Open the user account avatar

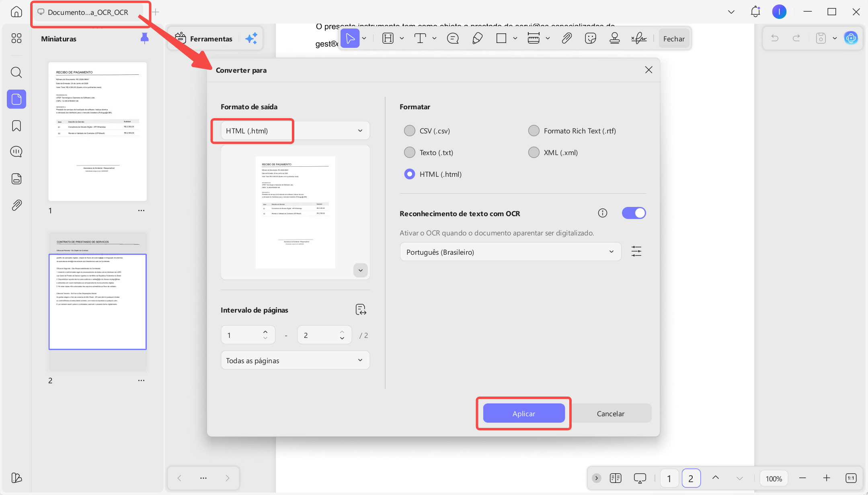pos(779,12)
